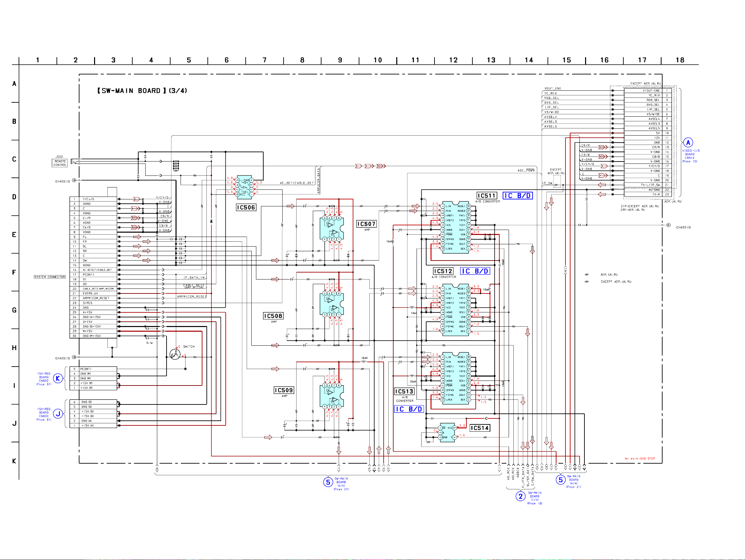Click the RGB_SEL pin 3 connector row
Screen dimensions: 745x560
pyautogui.click(x=648, y=100)
